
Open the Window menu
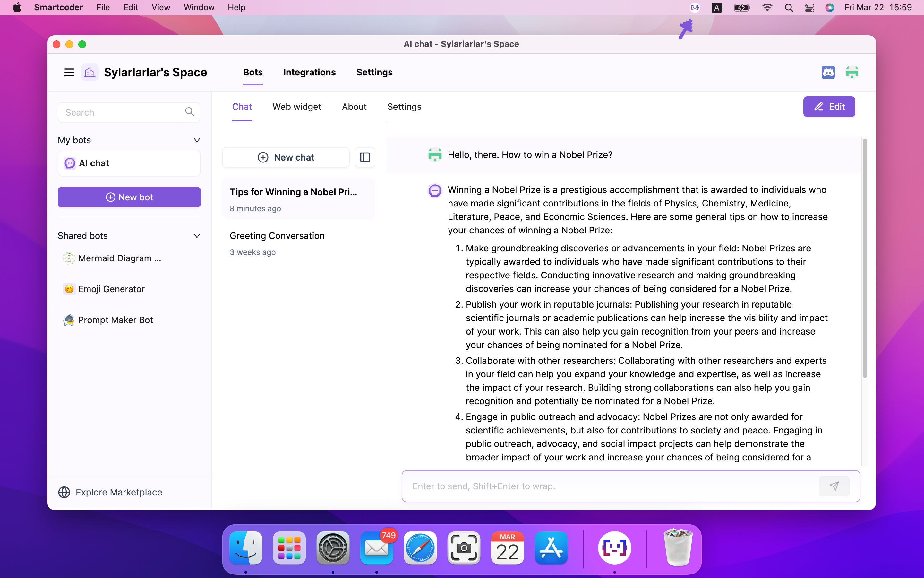point(199,7)
